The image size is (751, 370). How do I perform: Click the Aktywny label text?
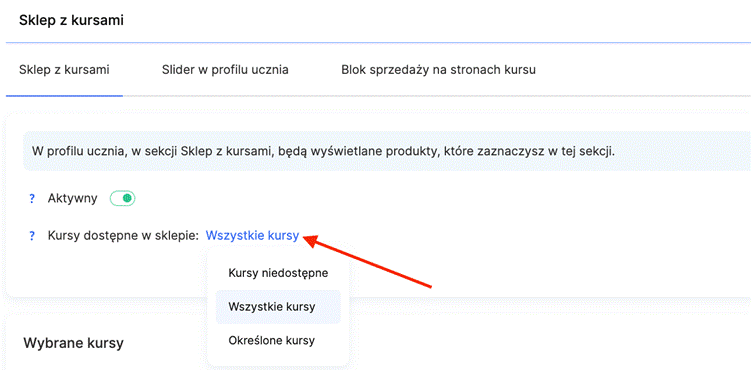click(x=72, y=198)
